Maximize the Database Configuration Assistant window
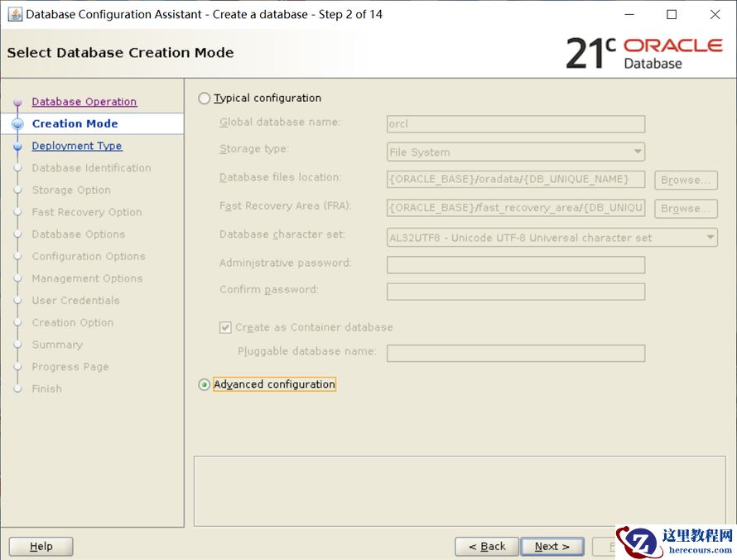Screen dimensions: 737x560 [x=672, y=15]
